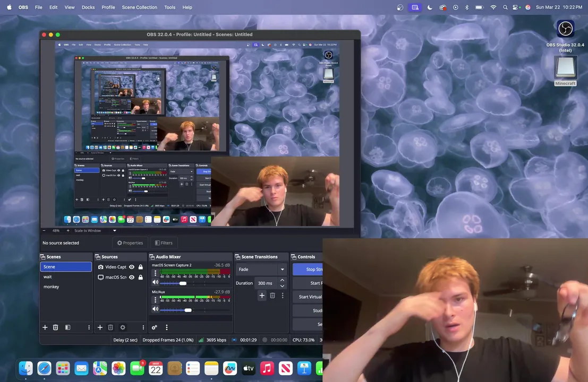Toggle lock on Video Capture source
This screenshot has width=588, height=382.
click(x=141, y=267)
